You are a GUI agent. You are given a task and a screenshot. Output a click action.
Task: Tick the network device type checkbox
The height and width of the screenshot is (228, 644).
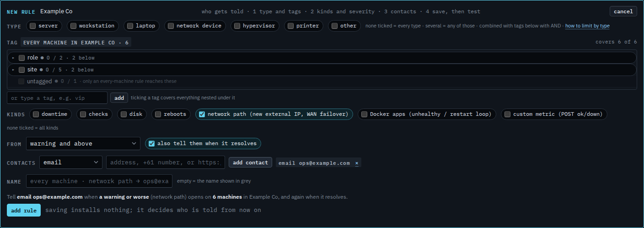point(171,26)
